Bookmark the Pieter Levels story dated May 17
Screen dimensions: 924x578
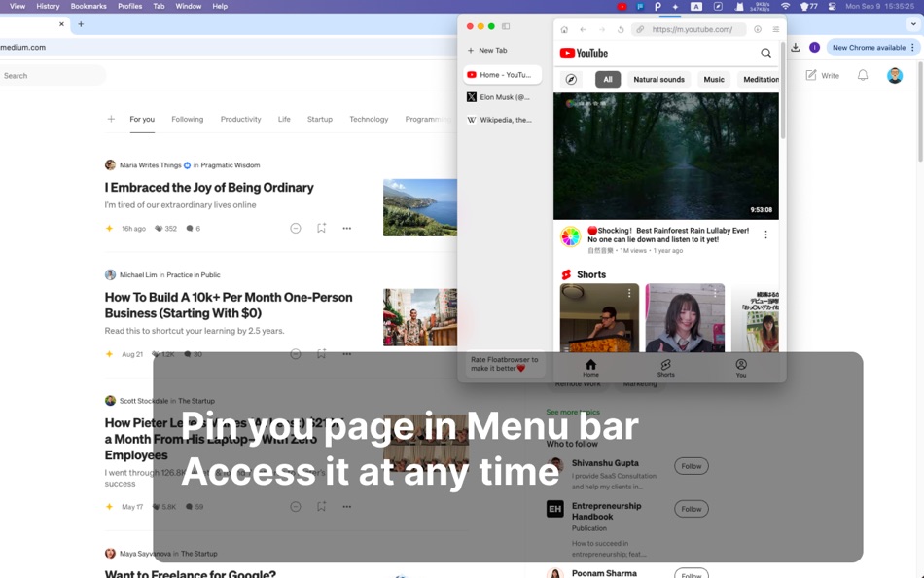click(321, 506)
